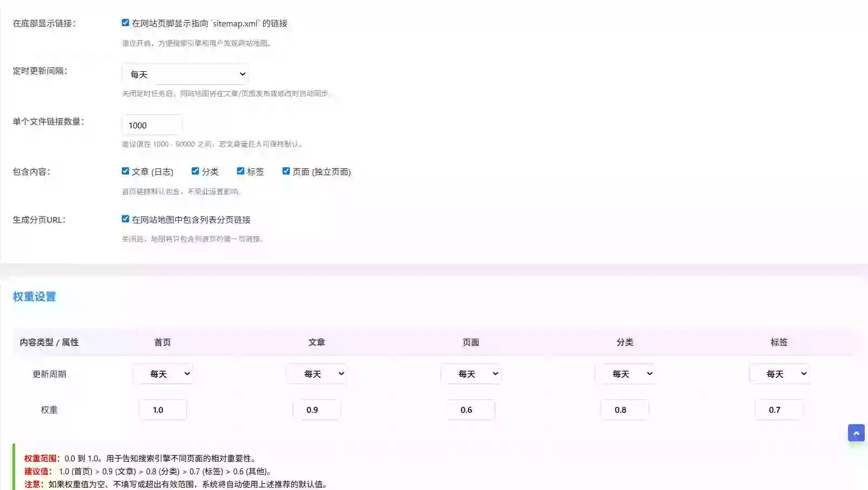Toggle the 文章 (日志) checkbox
This screenshot has height=490, width=868.
(x=125, y=171)
